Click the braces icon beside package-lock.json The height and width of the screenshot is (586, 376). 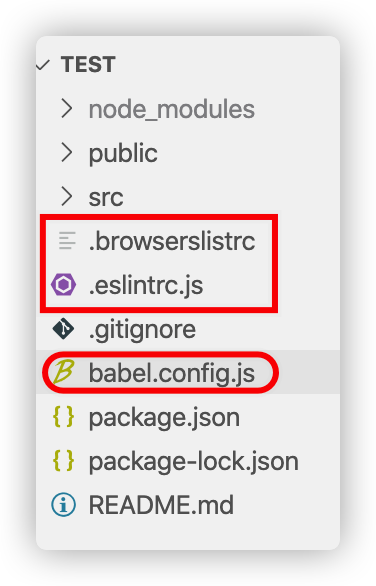64,460
